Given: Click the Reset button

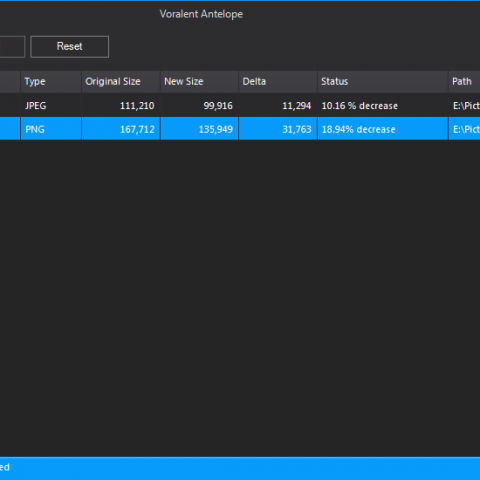Looking at the screenshot, I should (x=69, y=47).
